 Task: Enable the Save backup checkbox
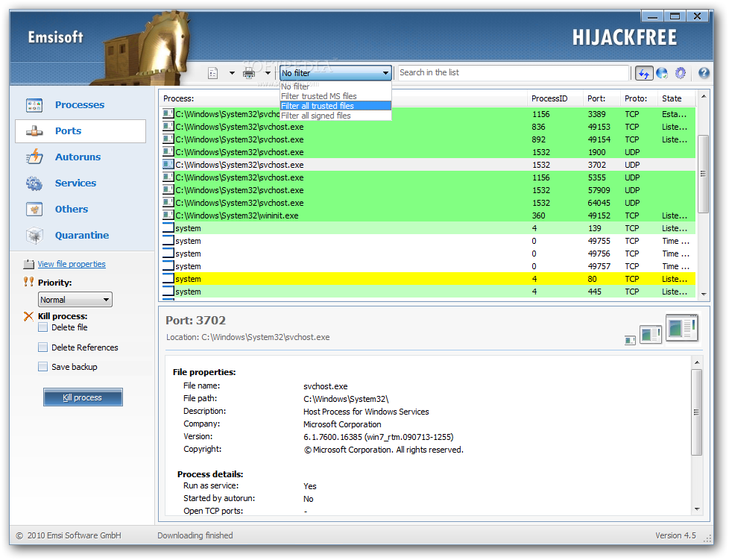tap(42, 367)
